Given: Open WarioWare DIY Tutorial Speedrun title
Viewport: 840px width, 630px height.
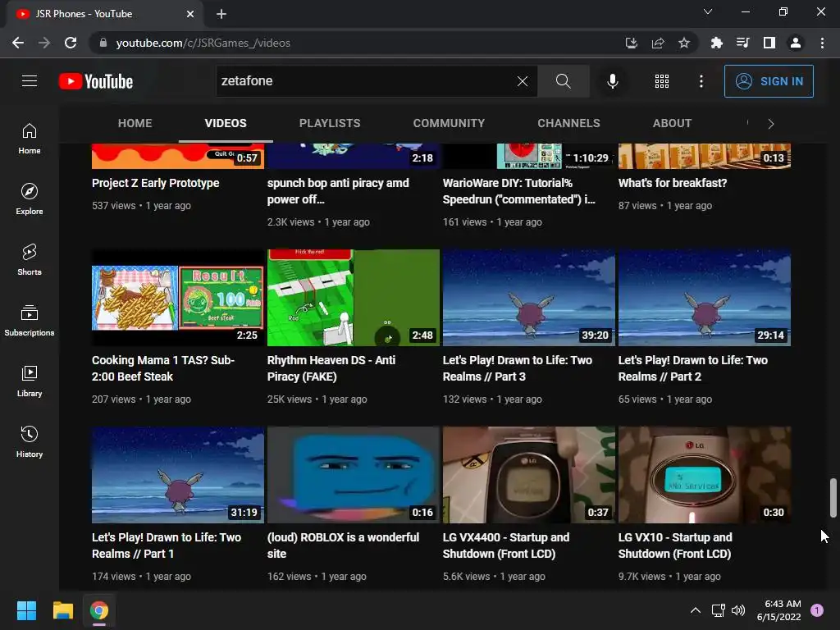Looking at the screenshot, I should [x=518, y=191].
